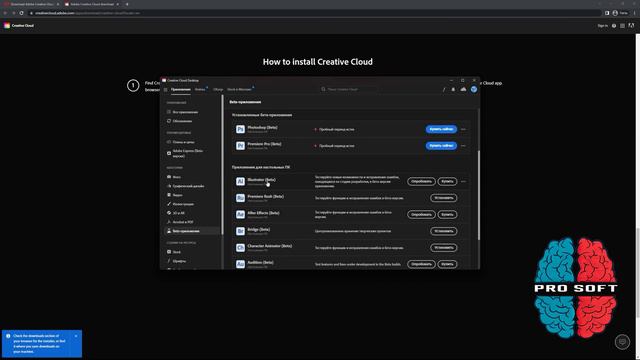The image size is (640, 360).
Task: Open hamburger menu in Creative Cloud Desktop
Action: pyautogui.click(x=165, y=89)
